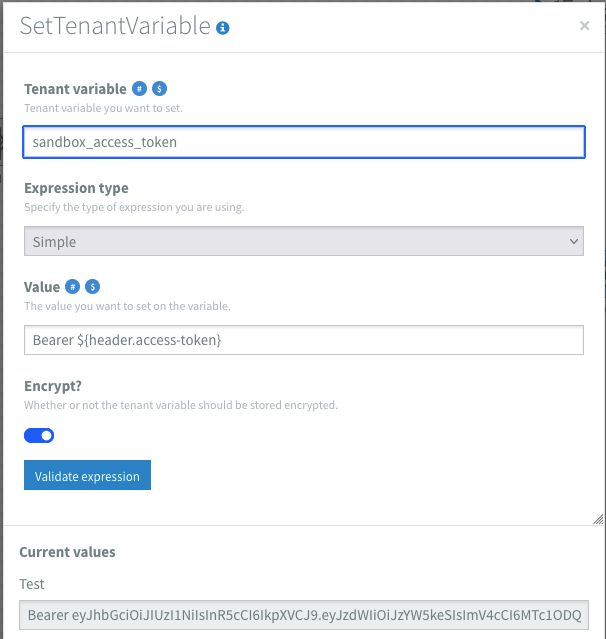Click the Test label under Current values
This screenshot has height=639, width=606.
[x=32, y=584]
